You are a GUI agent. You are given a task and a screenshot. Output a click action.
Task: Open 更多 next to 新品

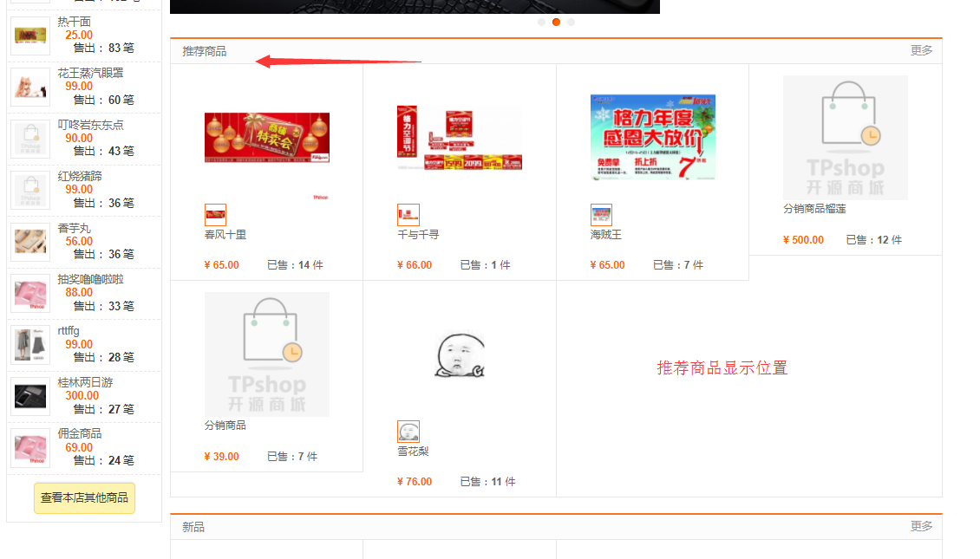[x=922, y=526]
